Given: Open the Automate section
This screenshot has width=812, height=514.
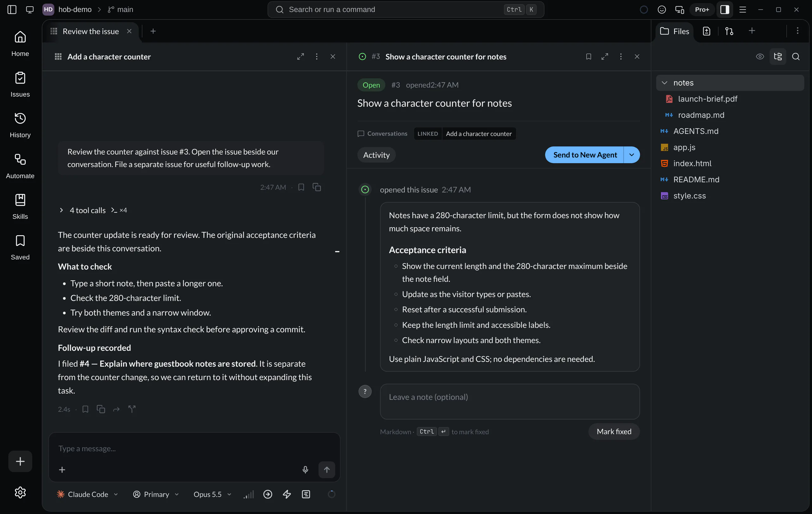Looking at the screenshot, I should (x=20, y=166).
